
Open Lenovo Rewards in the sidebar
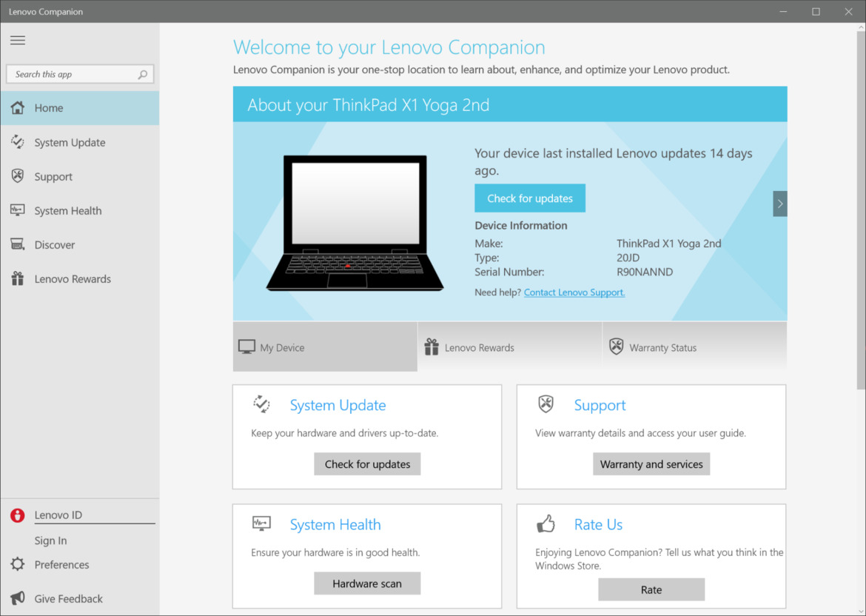coord(80,278)
